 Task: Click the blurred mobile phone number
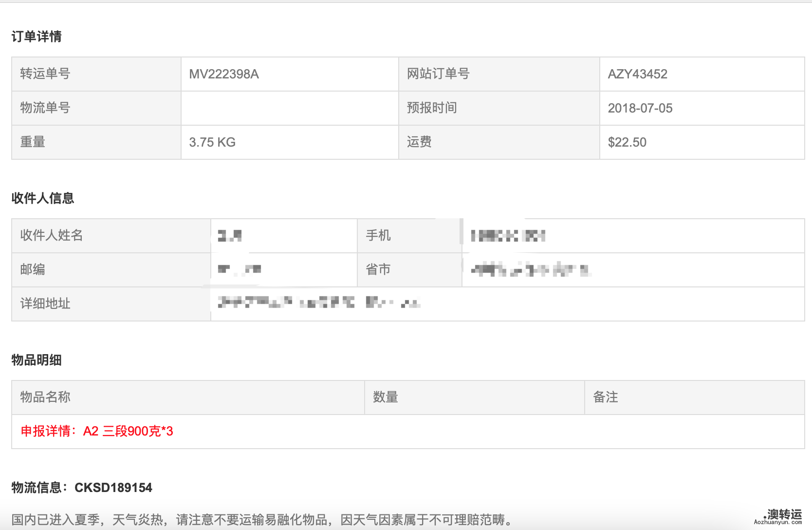[508, 236]
